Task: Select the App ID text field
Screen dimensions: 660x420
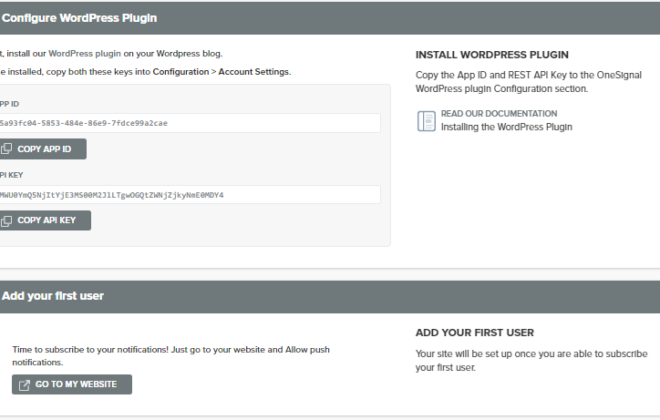Action: pyautogui.click(x=190, y=123)
